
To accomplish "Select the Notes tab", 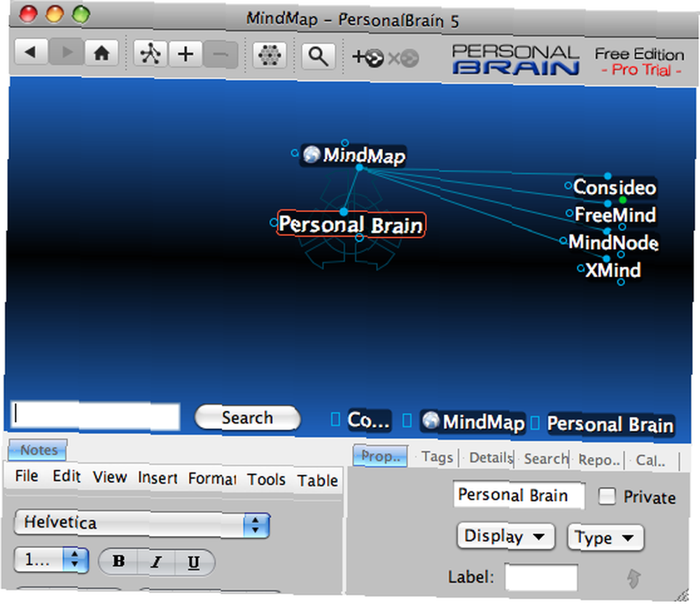I will coord(38,450).
